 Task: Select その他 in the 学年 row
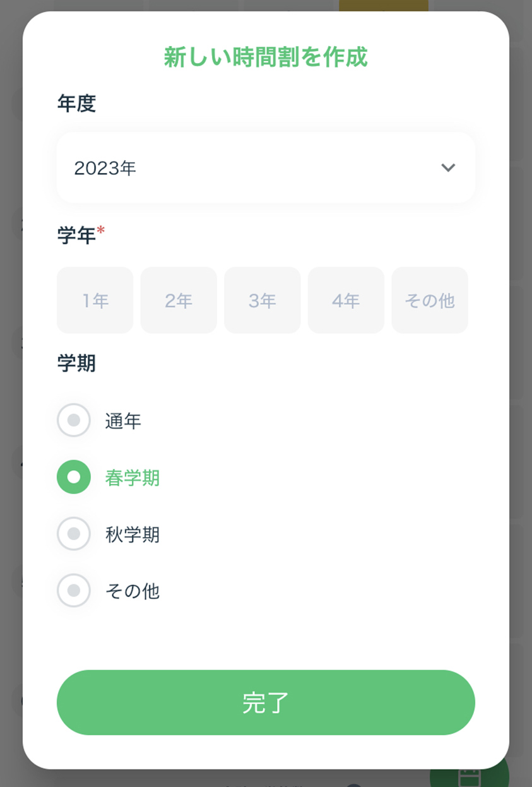pos(430,300)
